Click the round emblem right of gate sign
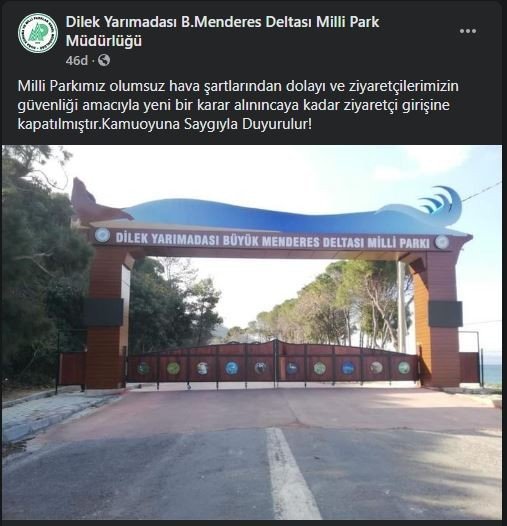Screen dimensions: 507x526 click(x=442, y=242)
